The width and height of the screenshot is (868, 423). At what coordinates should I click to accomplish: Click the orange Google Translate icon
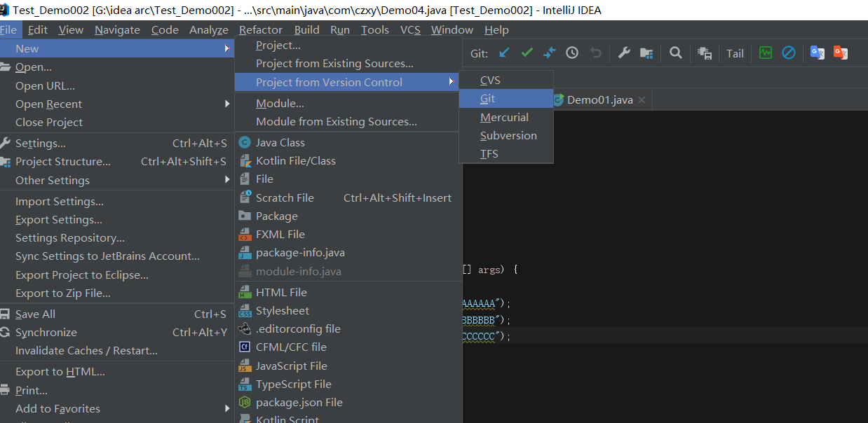tap(840, 53)
